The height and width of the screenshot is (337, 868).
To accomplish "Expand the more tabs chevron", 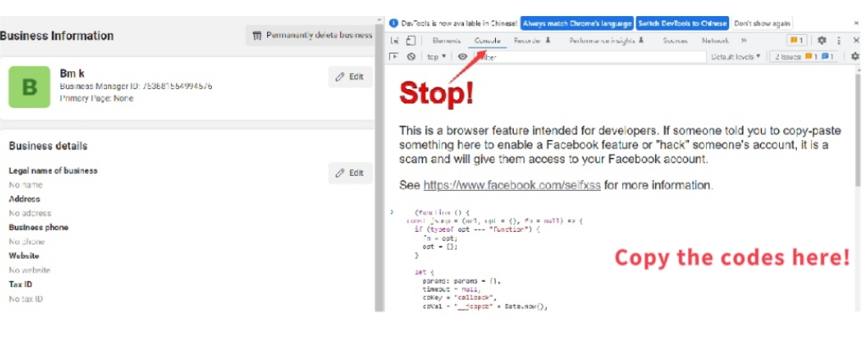I will click(x=743, y=41).
